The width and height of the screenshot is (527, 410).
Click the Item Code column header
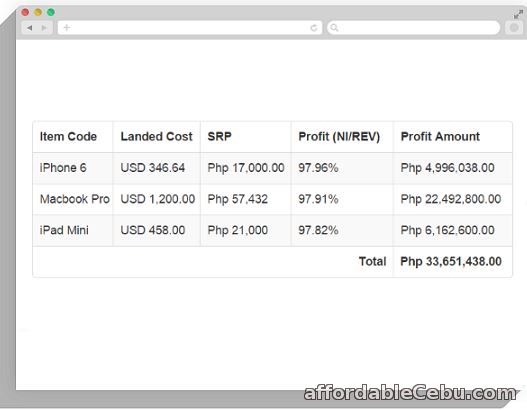point(68,136)
